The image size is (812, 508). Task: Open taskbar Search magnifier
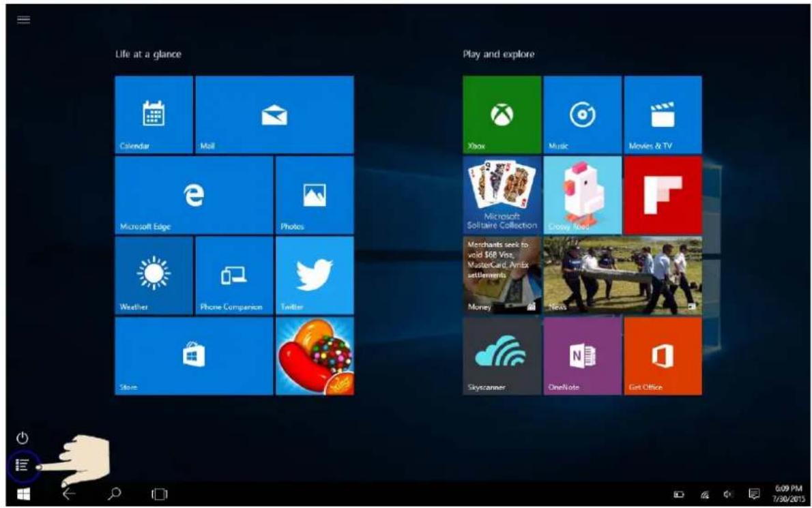(114, 494)
